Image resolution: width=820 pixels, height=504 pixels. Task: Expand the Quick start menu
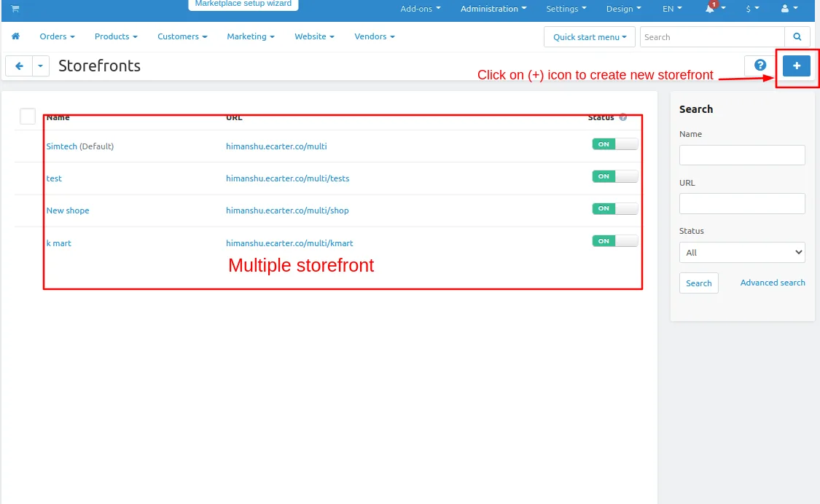pos(590,37)
